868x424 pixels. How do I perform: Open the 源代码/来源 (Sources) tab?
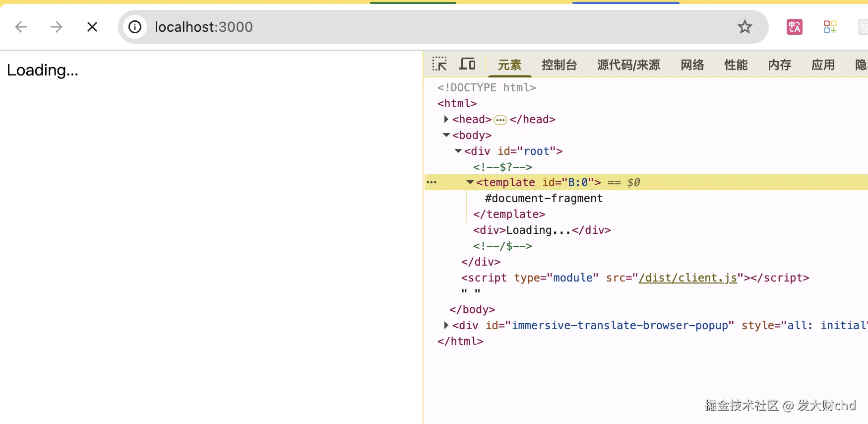point(628,65)
